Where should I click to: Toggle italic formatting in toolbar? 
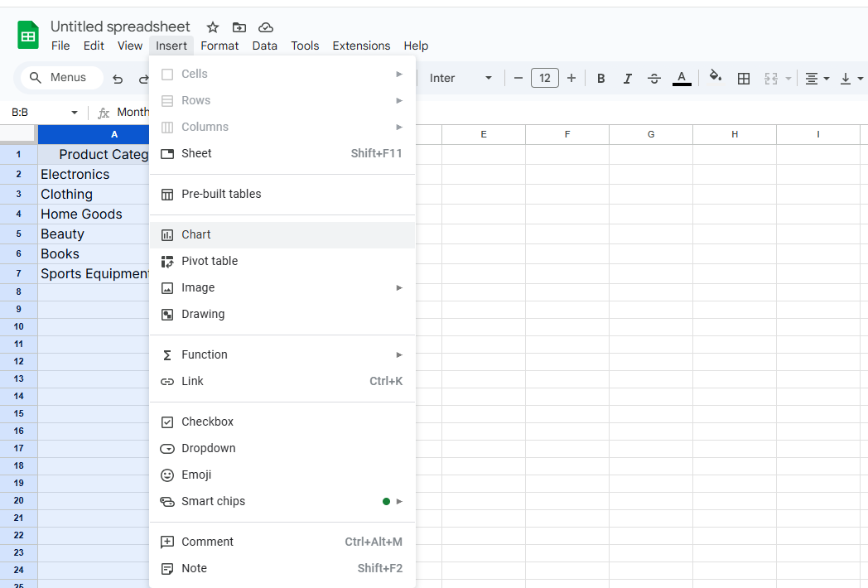tap(628, 78)
